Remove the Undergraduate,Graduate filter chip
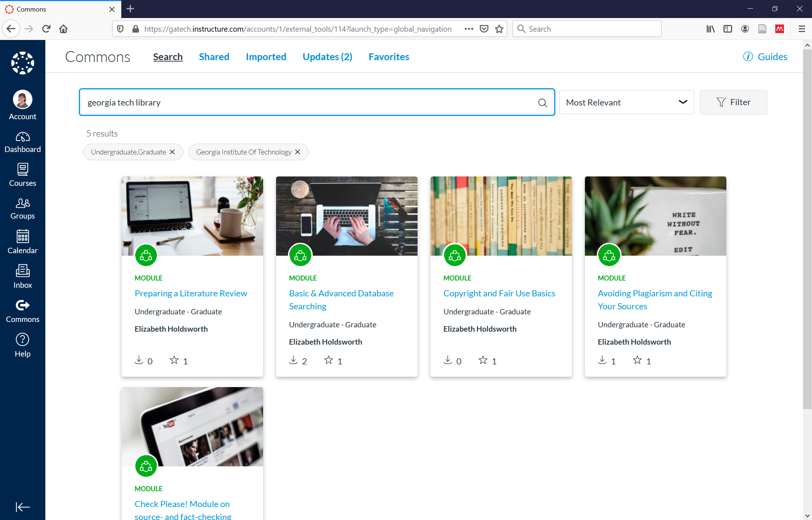The width and height of the screenshot is (812, 520). (x=172, y=152)
